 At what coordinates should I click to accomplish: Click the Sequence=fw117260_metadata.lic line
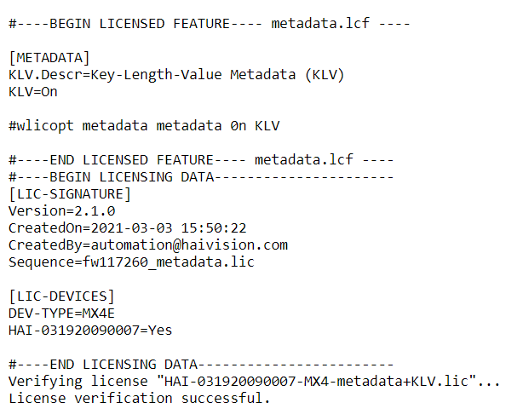[131, 262]
